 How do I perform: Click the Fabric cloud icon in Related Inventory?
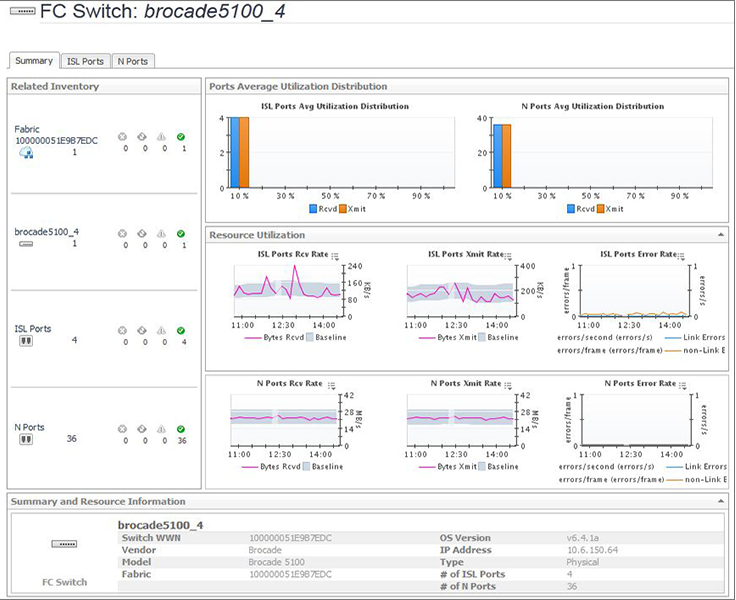pos(26,153)
